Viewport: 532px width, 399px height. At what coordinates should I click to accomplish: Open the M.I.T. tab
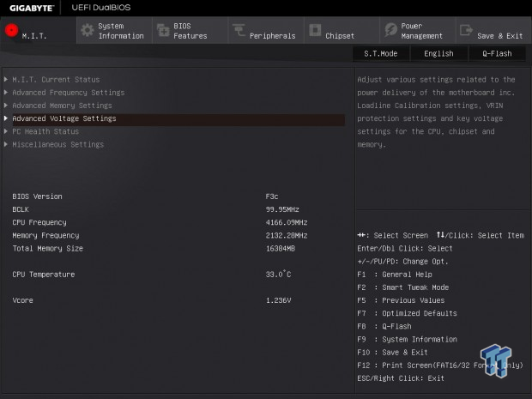[x=39, y=30]
